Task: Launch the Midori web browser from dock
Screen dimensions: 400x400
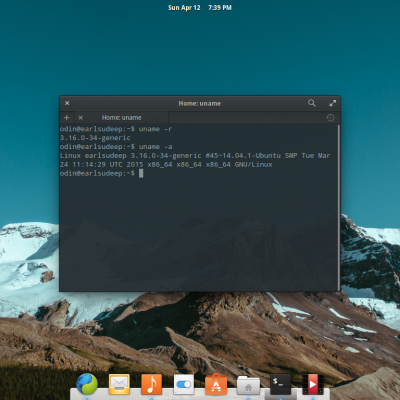Action: (x=87, y=384)
